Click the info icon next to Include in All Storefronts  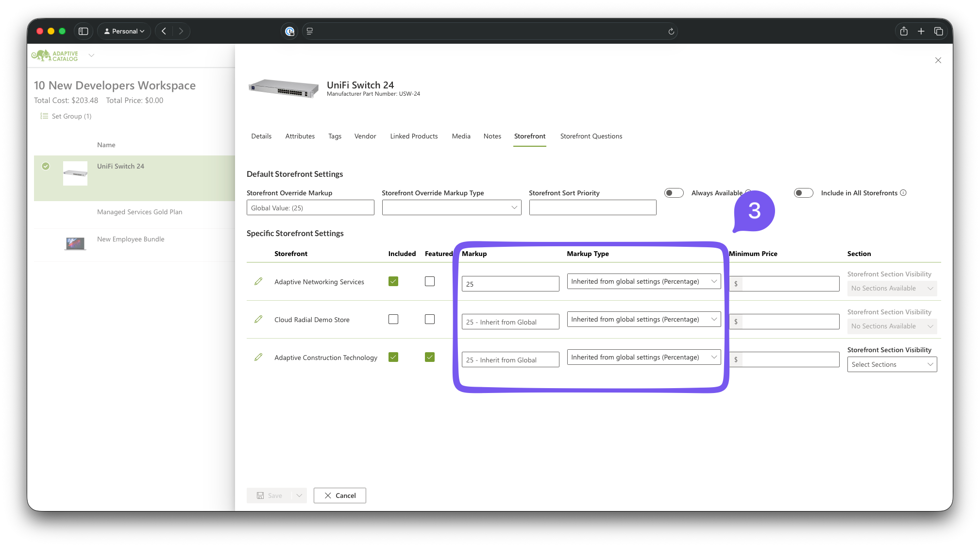(903, 193)
